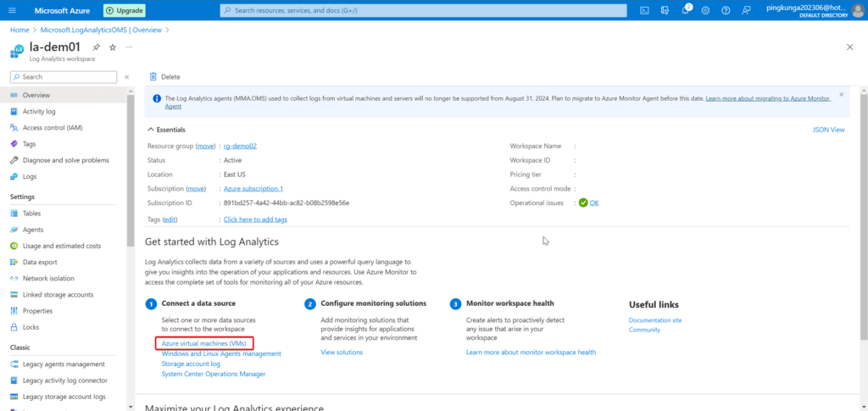Viewport: 868px width, 411px height.
Task: Open Windows and Linux Agents management link
Action: (221, 353)
